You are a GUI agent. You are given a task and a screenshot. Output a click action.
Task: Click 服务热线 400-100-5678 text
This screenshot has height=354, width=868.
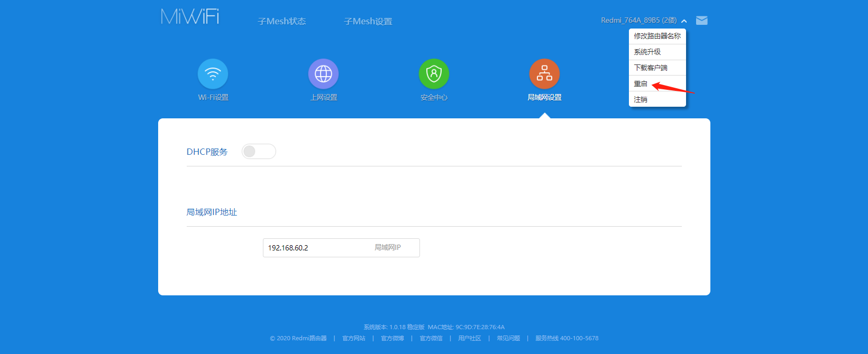(x=567, y=338)
